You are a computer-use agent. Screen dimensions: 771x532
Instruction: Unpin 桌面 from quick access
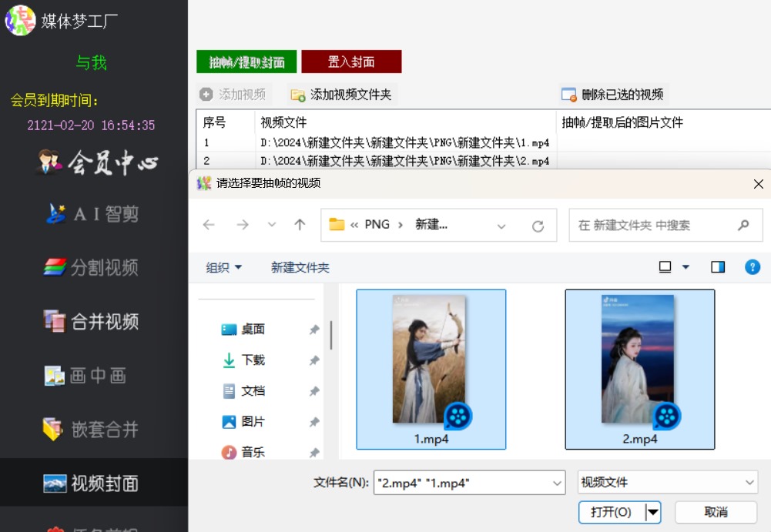[x=315, y=330]
